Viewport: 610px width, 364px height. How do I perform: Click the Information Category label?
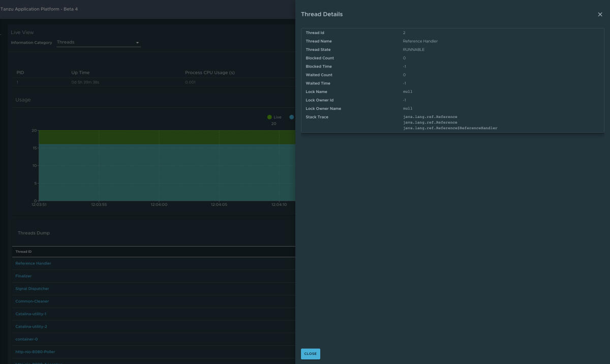[32, 43]
